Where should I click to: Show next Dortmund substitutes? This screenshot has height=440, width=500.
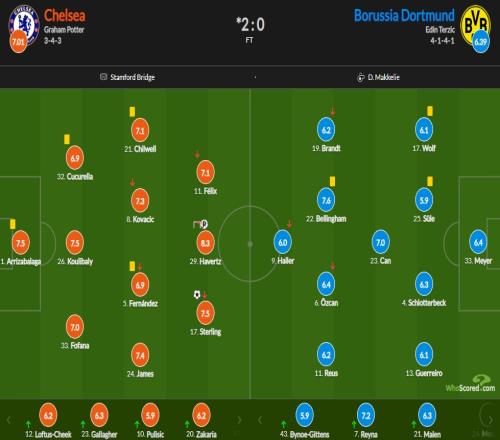(x=490, y=420)
